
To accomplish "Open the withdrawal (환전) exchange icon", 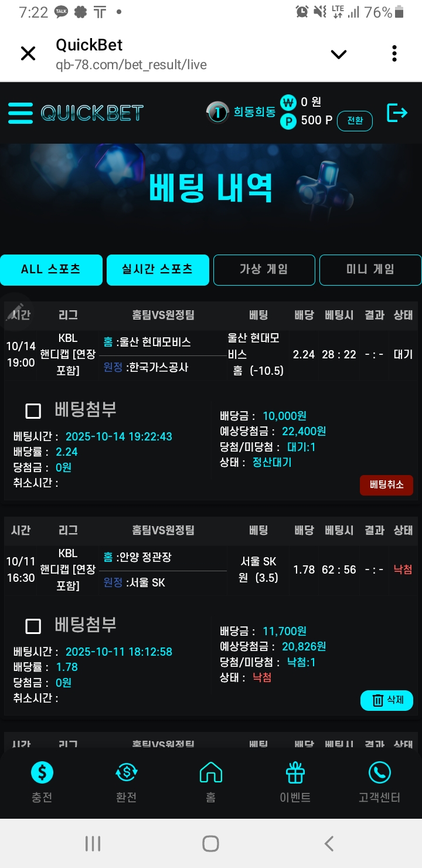I will (x=127, y=773).
